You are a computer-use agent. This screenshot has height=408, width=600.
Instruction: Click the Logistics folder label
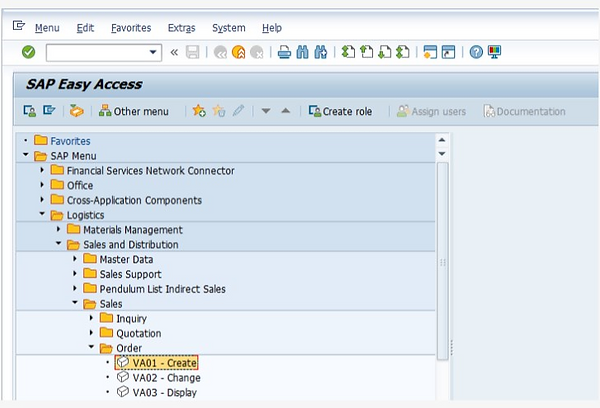click(x=85, y=215)
